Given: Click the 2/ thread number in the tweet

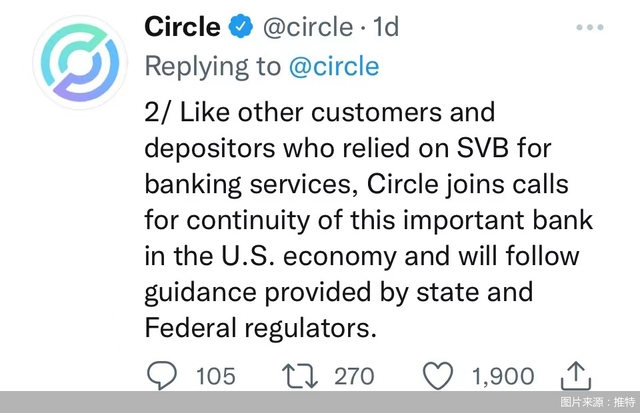Looking at the screenshot, I should [x=158, y=111].
